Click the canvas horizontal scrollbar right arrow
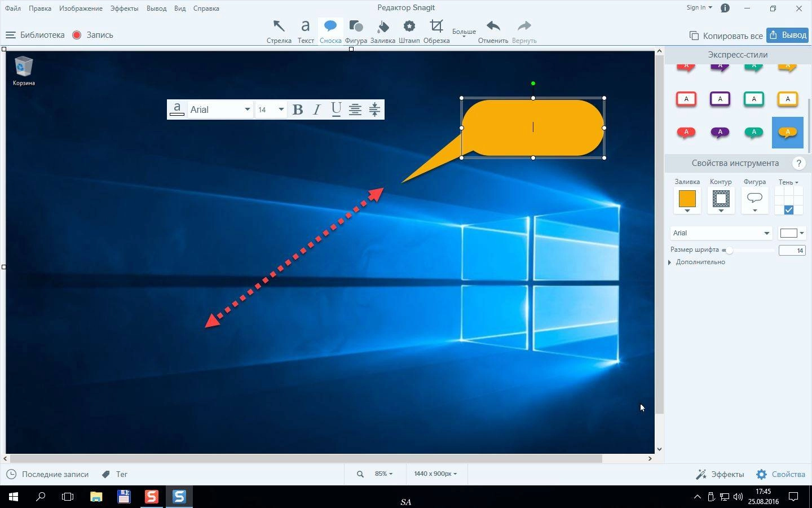Screen dimensions: 812x508 (650, 459)
